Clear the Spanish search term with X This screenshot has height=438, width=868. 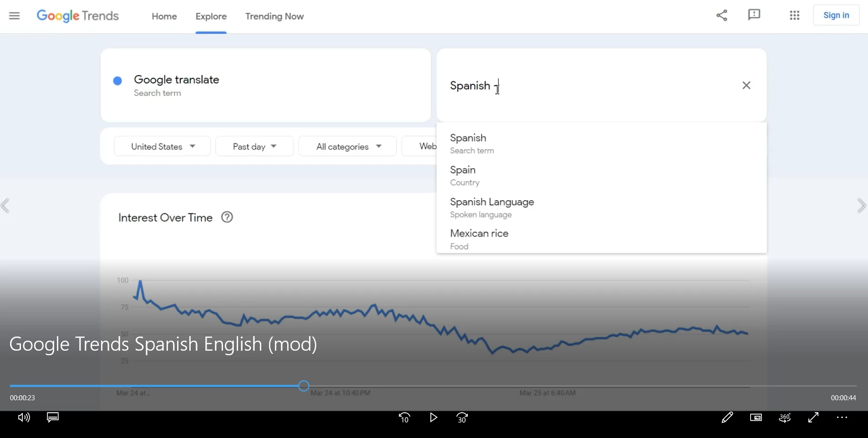pyautogui.click(x=746, y=86)
